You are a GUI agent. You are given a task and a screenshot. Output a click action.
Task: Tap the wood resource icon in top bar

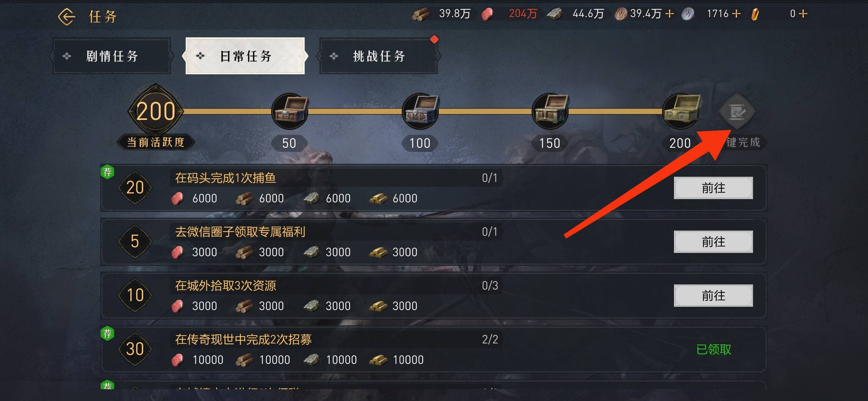click(421, 14)
